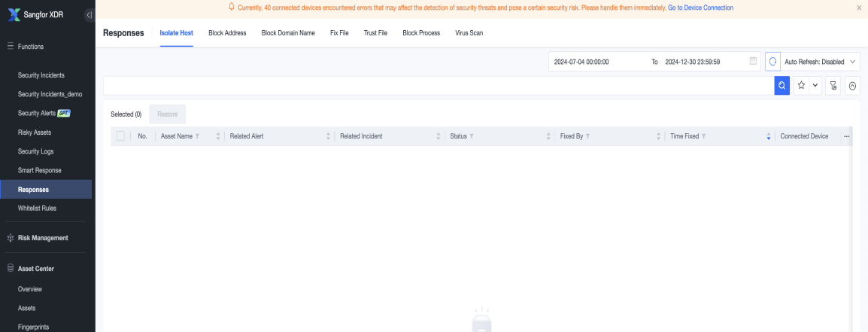
Task: Open Security Alerts GPT in sidebar
Action: (x=45, y=113)
